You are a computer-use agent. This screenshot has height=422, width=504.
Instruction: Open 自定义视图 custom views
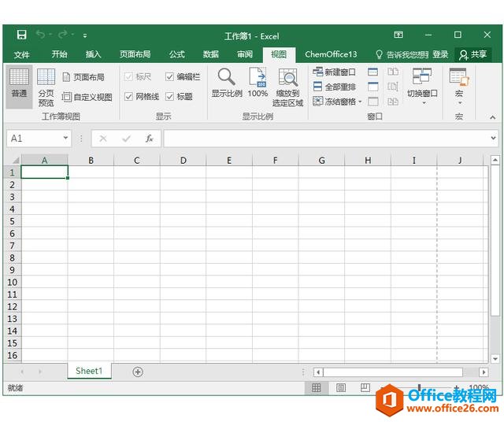[x=87, y=97]
